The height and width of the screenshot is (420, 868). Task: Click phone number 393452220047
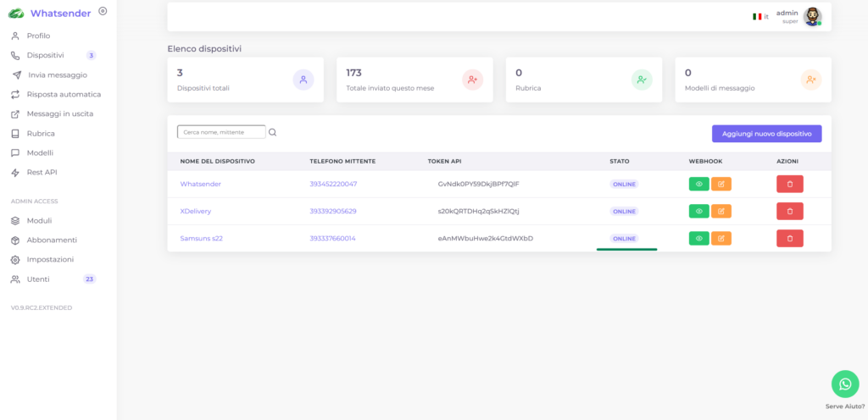(x=333, y=184)
